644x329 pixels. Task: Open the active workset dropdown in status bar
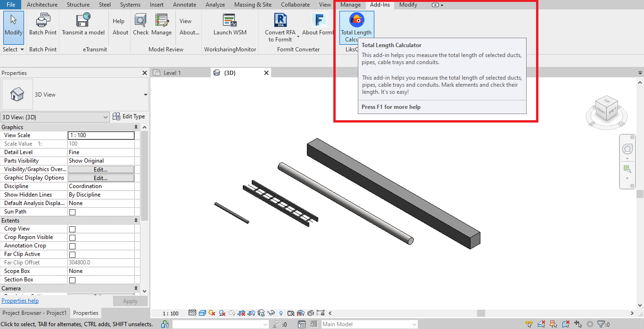pos(221,324)
